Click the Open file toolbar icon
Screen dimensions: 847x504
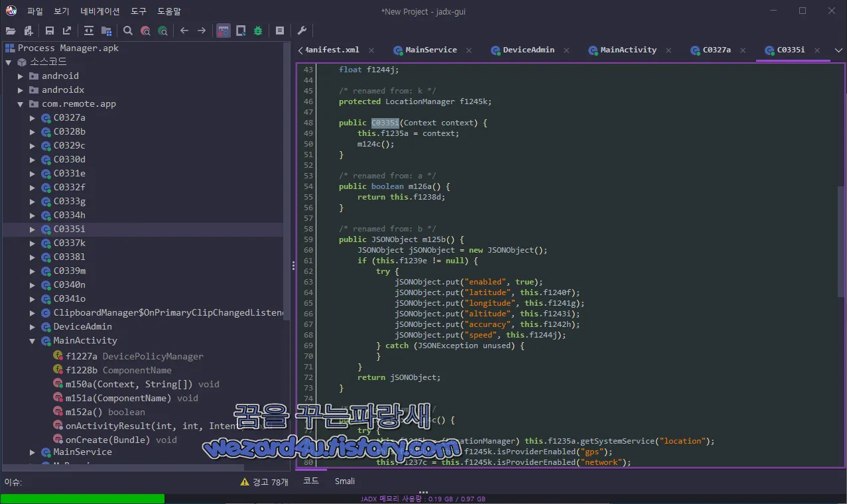[x=11, y=31]
